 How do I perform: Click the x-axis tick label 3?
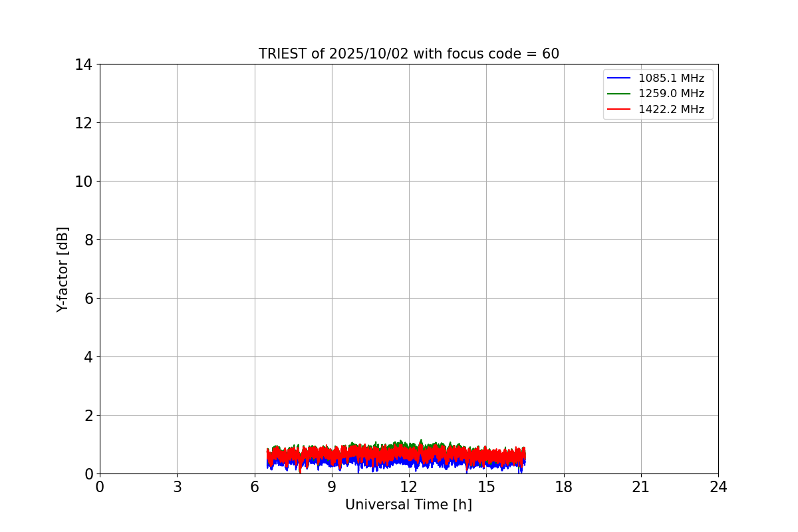tap(177, 487)
